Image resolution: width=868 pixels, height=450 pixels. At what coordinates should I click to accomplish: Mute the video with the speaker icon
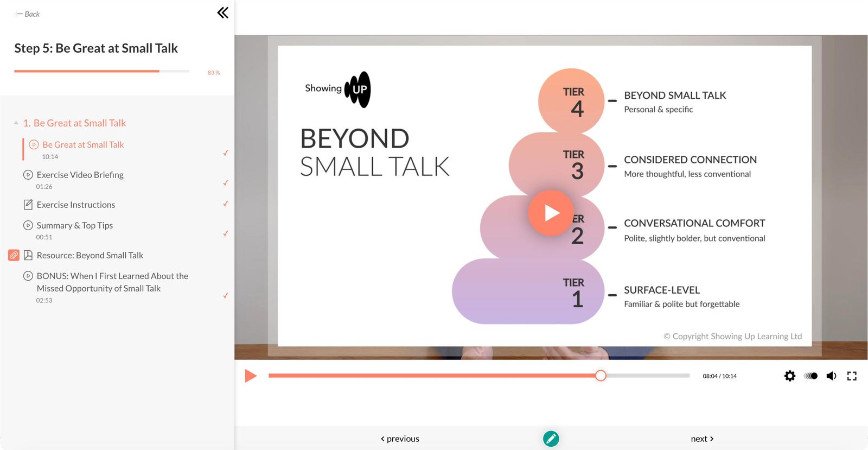[x=831, y=376]
